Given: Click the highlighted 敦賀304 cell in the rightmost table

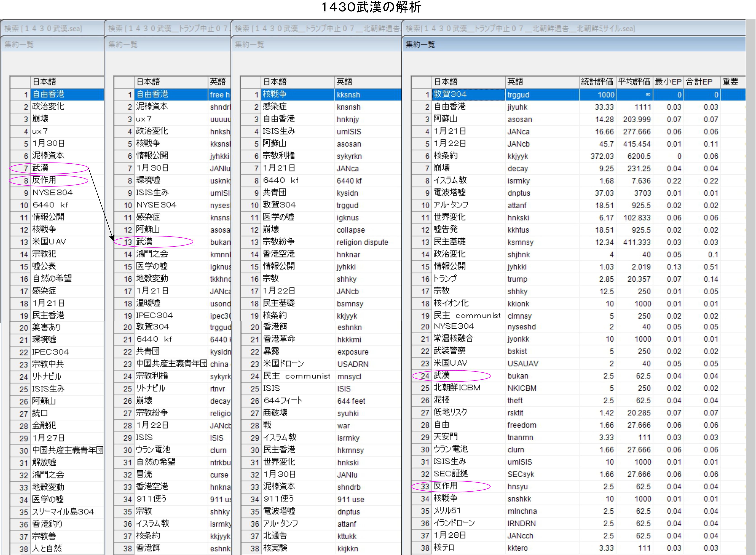Looking at the screenshot, I should [450, 94].
